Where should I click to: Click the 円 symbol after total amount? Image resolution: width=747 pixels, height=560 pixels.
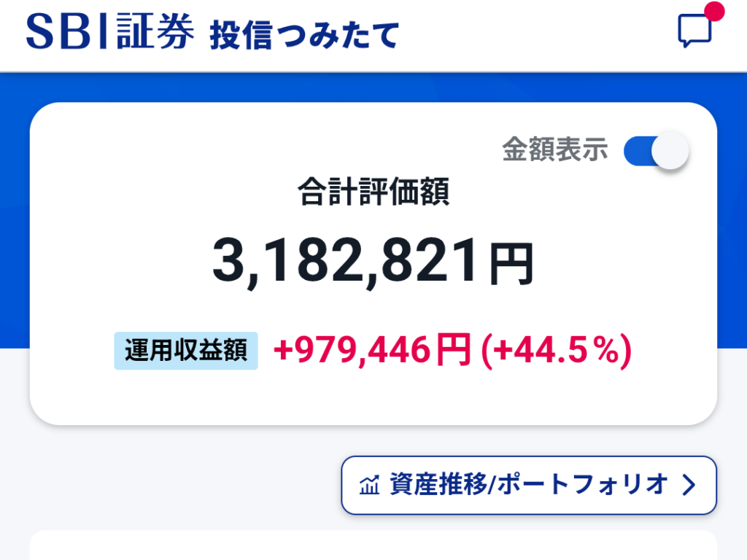pyautogui.click(x=511, y=265)
